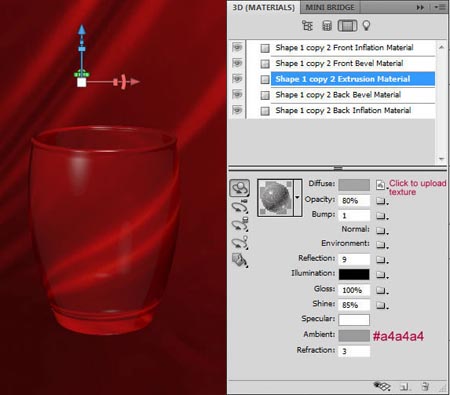Toggle ground plane overlays icon
This screenshot has width=450, height=395.
tap(382, 386)
